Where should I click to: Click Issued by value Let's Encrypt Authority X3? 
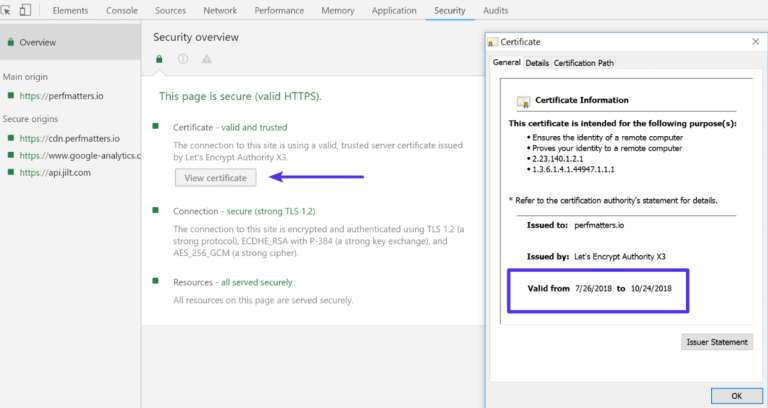[620, 257]
